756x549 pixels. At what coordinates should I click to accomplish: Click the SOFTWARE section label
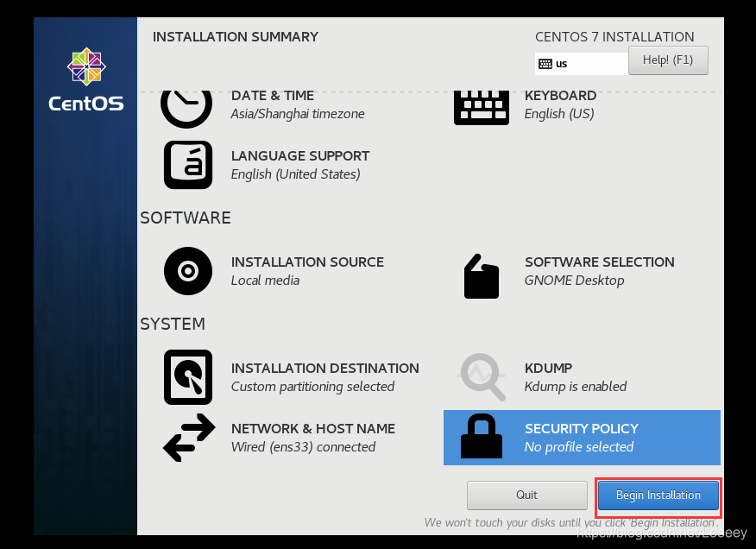coord(186,218)
